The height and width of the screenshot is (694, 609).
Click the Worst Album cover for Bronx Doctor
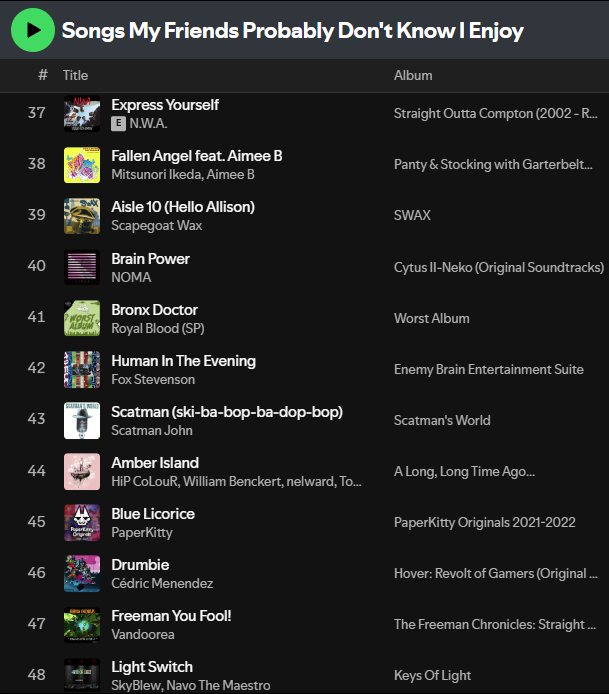(x=82, y=318)
